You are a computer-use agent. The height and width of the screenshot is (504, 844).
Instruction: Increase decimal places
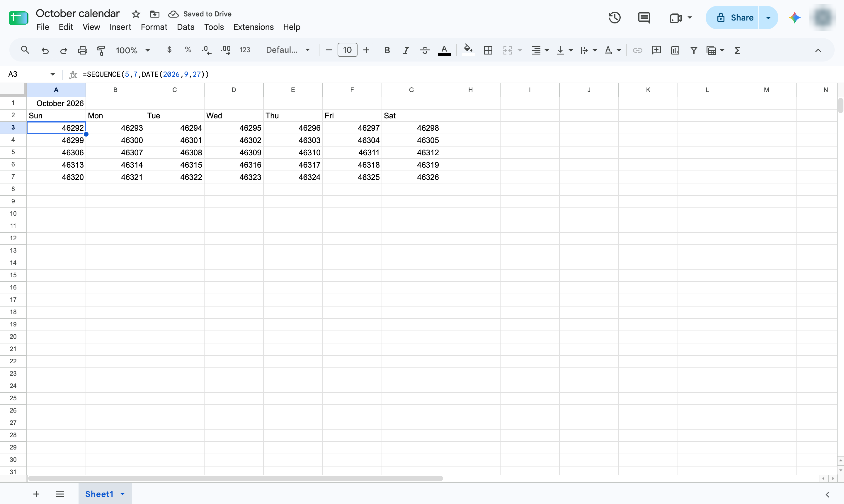point(226,50)
